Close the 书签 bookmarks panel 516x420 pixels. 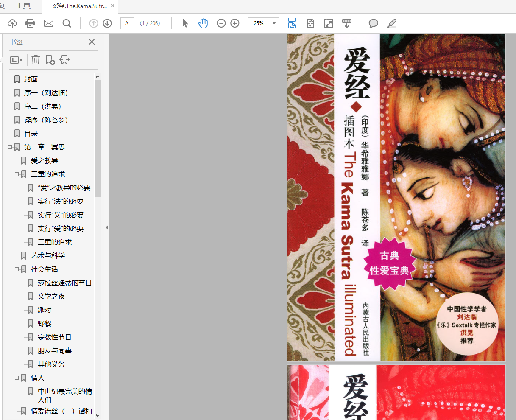[x=92, y=42]
